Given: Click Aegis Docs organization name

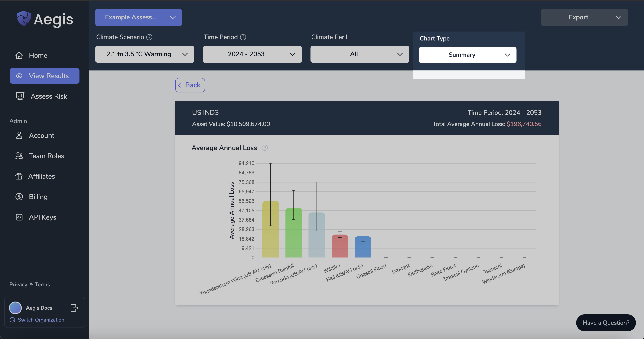Looking at the screenshot, I should point(39,308).
